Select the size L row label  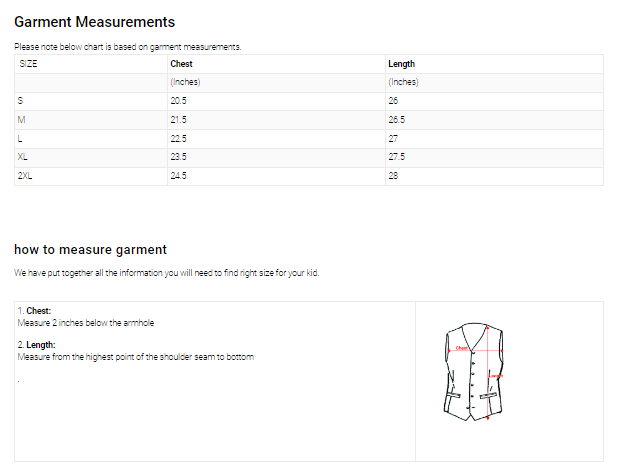[21, 139]
